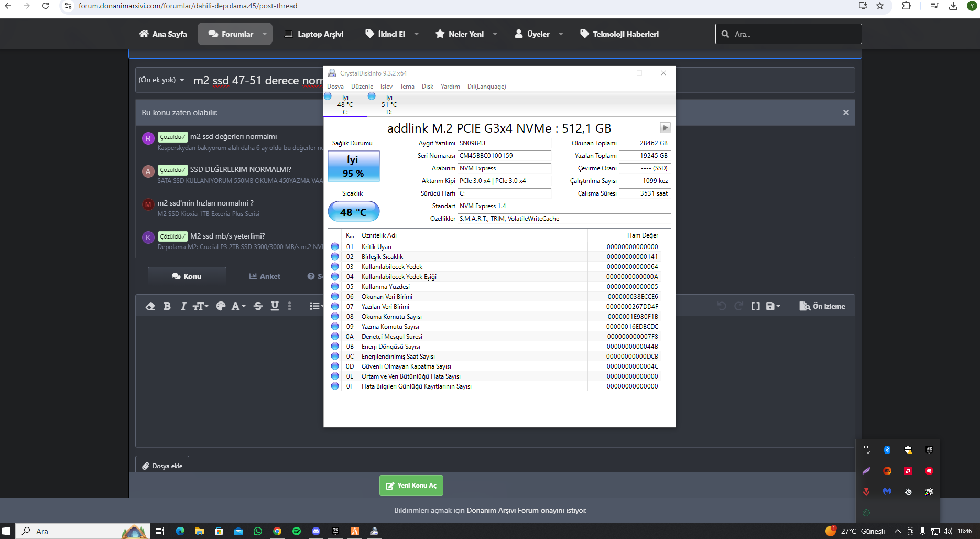Open Laptop Arşivi in forum navigation

(314, 34)
